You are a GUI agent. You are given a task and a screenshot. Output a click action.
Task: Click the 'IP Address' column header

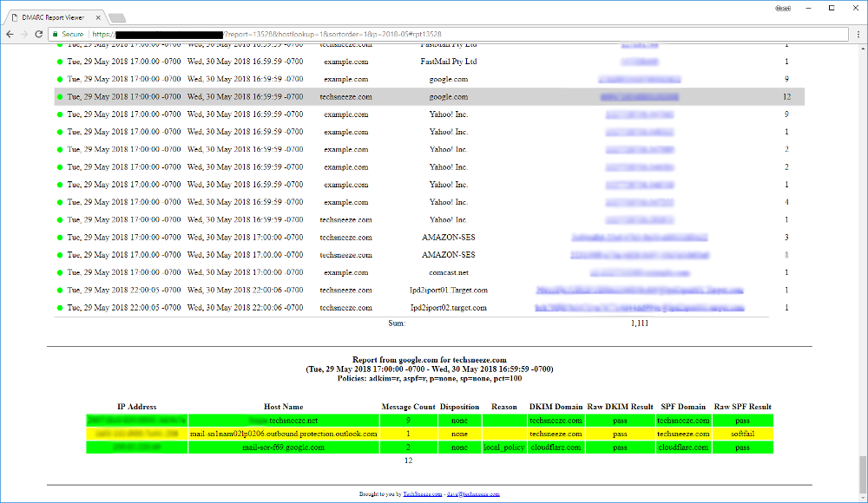(137, 407)
